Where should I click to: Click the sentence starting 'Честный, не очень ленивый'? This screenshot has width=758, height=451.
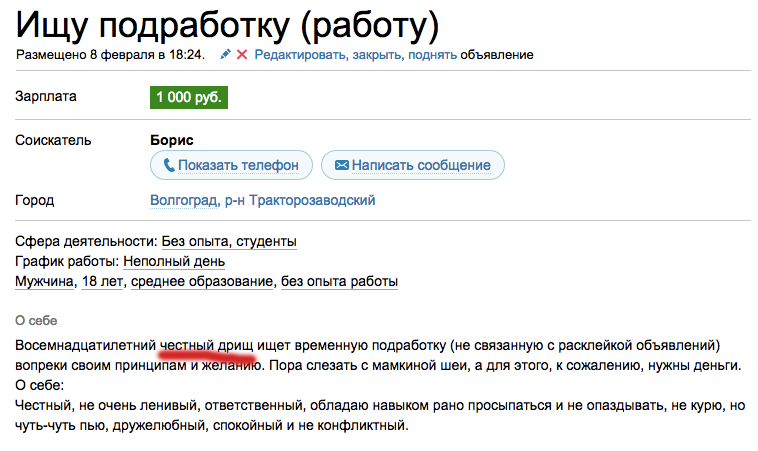click(x=380, y=415)
